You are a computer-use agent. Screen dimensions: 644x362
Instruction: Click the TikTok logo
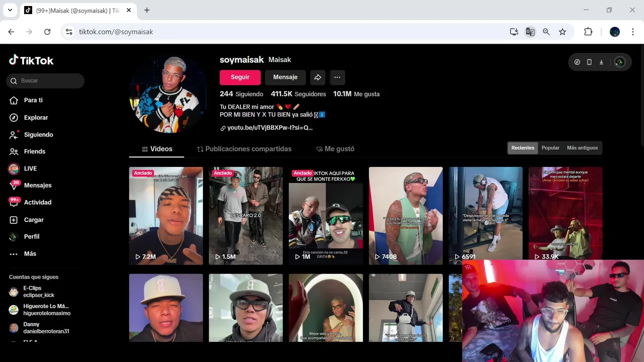coord(31,60)
